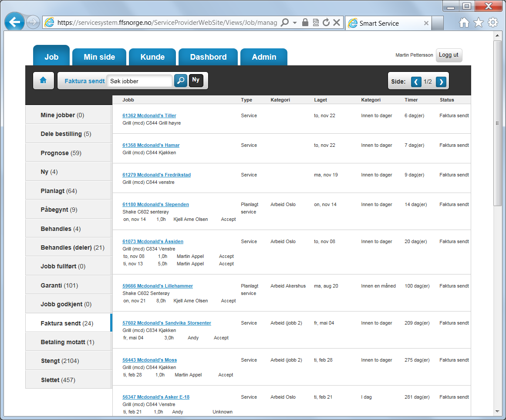
Task: Click the page scrollbar down arrow
Action: (x=497, y=411)
